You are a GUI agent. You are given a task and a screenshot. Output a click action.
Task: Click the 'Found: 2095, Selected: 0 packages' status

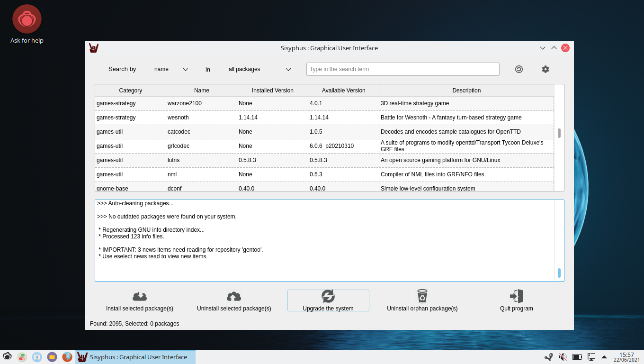[x=134, y=324]
